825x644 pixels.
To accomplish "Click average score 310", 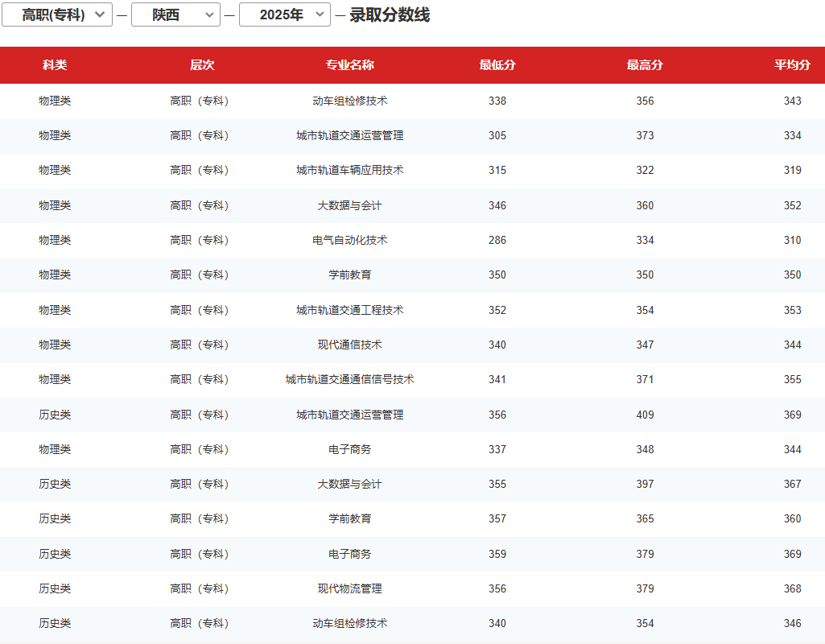I will (792, 241).
